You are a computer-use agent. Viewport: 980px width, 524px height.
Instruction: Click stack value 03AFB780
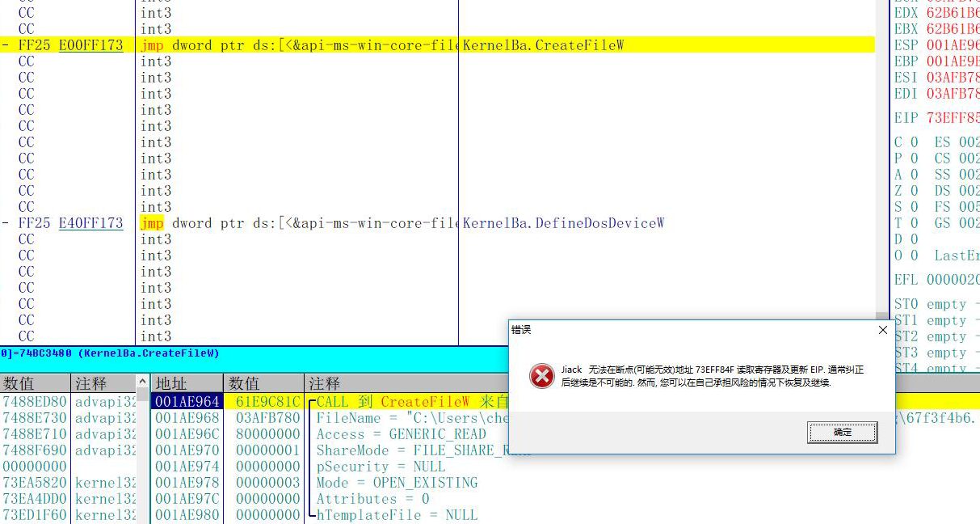tap(268, 418)
